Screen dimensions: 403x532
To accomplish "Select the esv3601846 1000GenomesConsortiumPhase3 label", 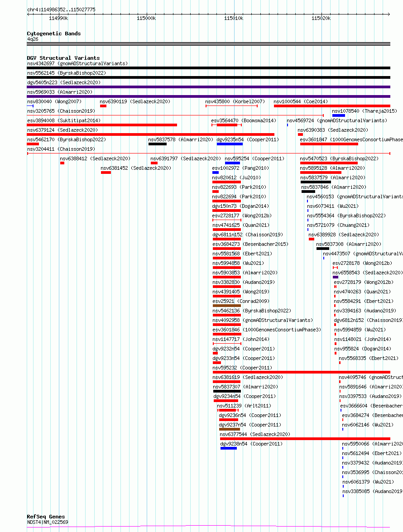I will click(267, 330).
